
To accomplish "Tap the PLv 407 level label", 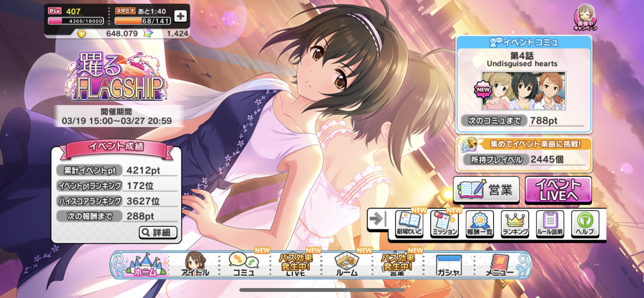I will [65, 11].
